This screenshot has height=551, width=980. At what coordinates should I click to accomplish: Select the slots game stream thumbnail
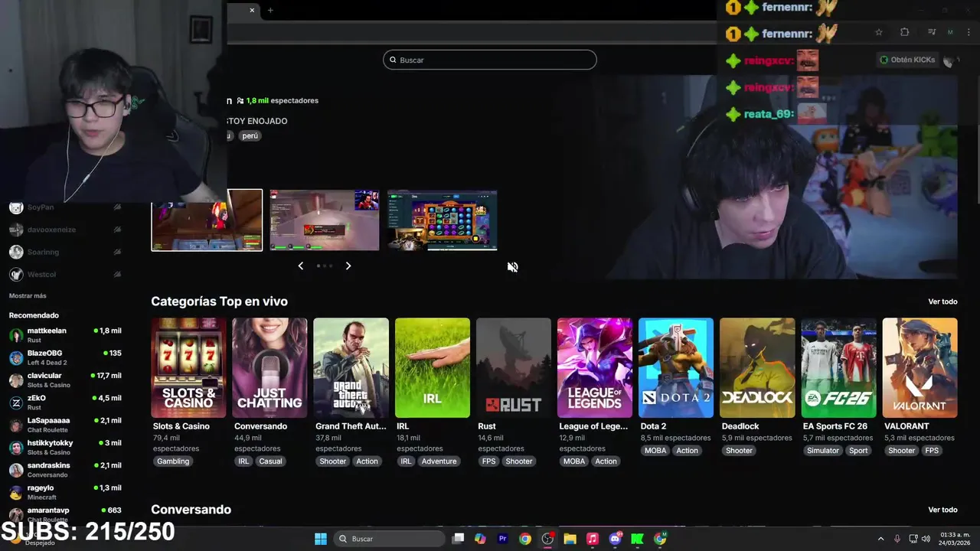coord(443,220)
